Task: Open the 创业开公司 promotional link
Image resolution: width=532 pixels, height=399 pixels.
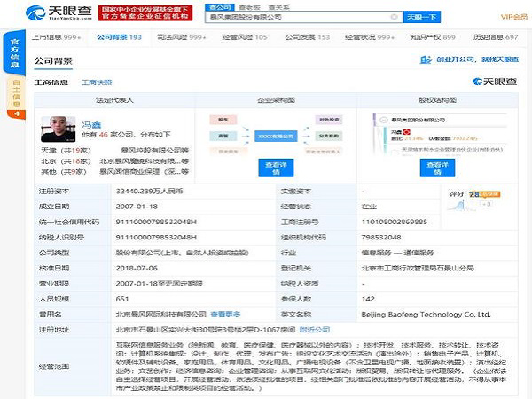Action: point(469,59)
